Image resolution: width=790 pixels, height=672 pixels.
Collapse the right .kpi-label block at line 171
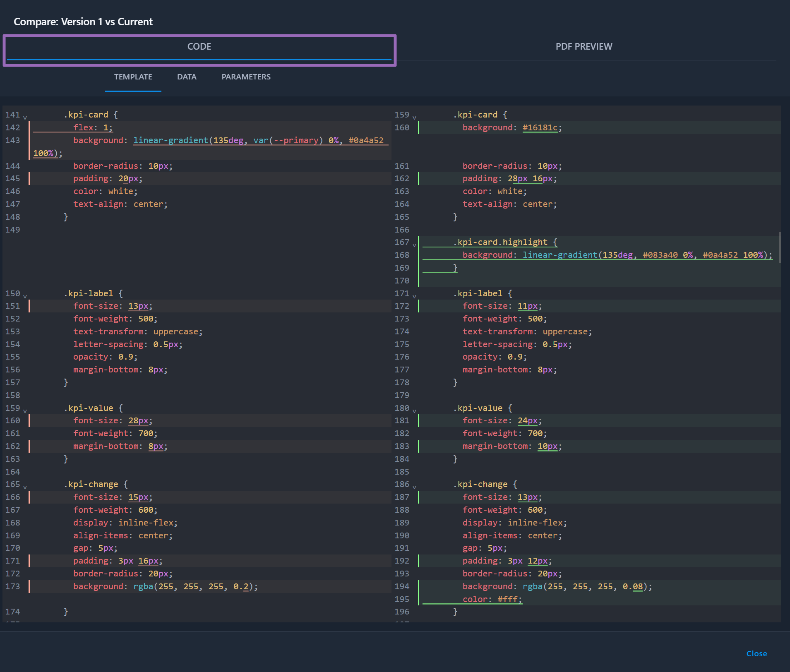[415, 296]
